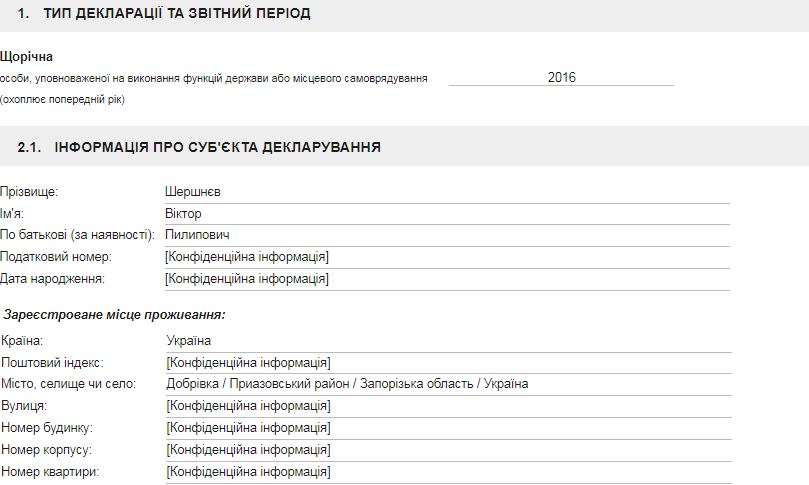This screenshot has height=485, width=809.
Task: Click the 'Номер квартири:' label
Action: [50, 472]
